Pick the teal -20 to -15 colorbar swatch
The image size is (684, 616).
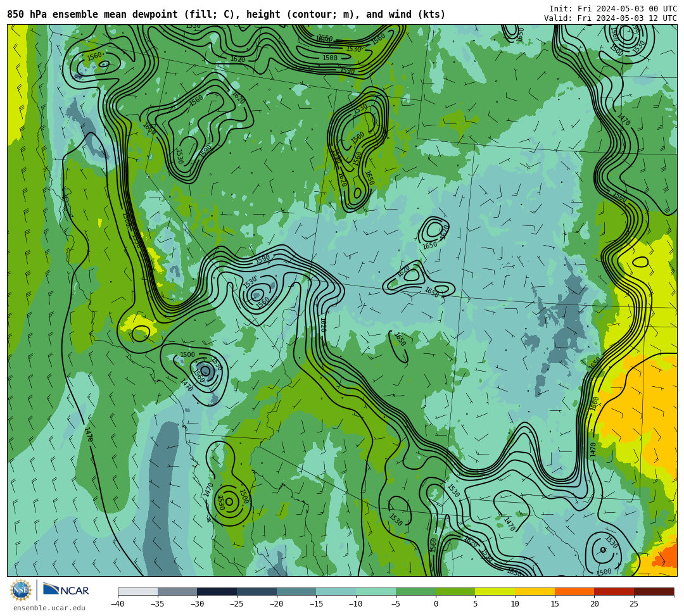point(296,591)
